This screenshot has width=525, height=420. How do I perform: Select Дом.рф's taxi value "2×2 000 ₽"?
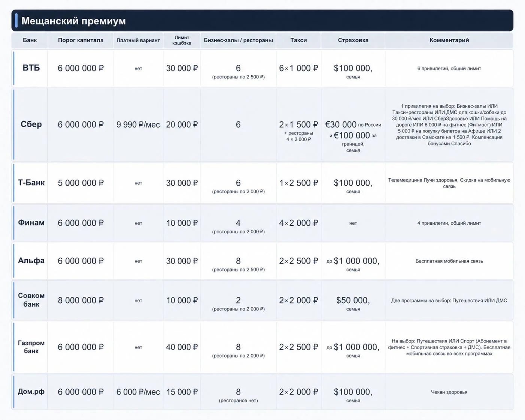(x=298, y=392)
